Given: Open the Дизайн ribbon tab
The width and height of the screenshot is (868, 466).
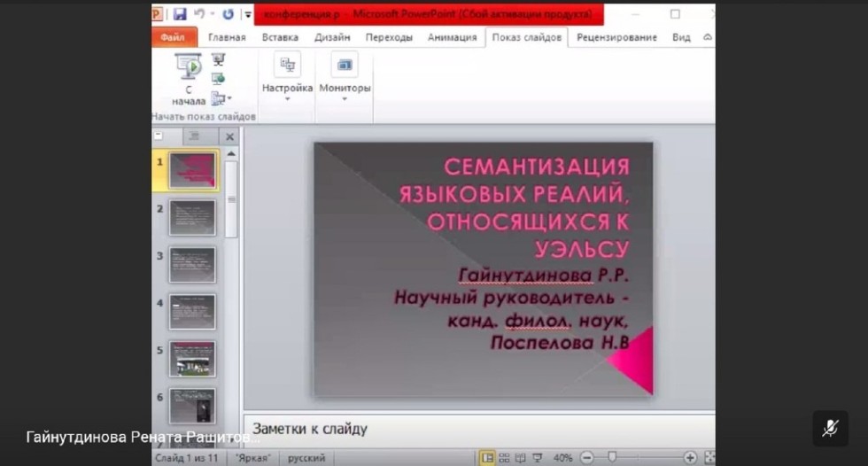Looking at the screenshot, I should tap(332, 37).
